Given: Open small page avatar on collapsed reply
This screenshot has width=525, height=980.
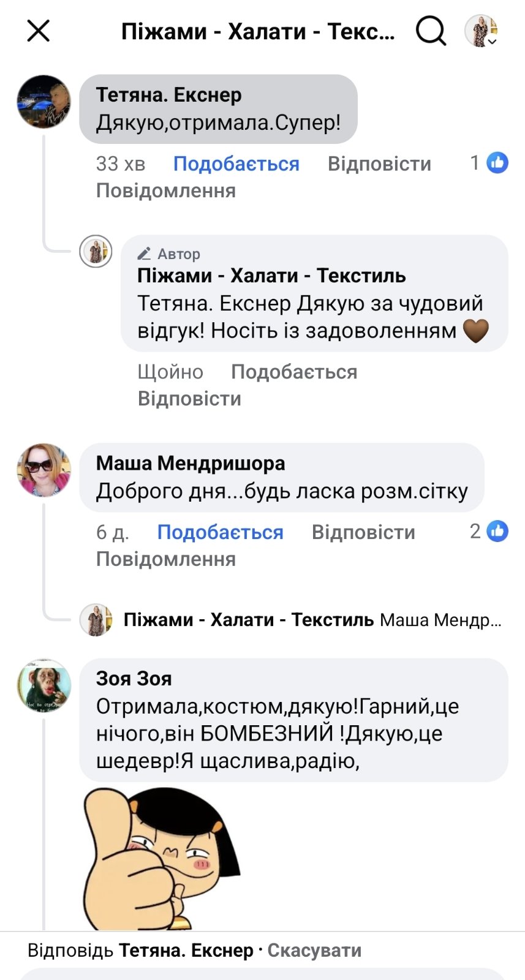Looking at the screenshot, I should click(96, 620).
